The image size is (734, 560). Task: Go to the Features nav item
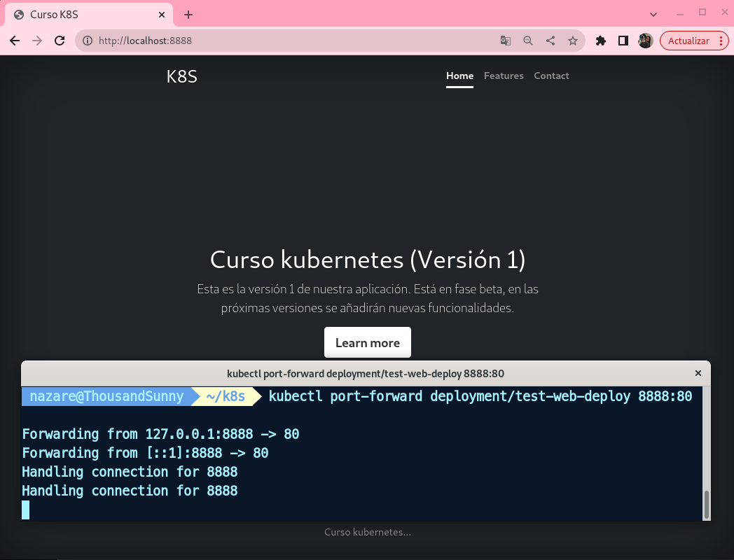(504, 76)
